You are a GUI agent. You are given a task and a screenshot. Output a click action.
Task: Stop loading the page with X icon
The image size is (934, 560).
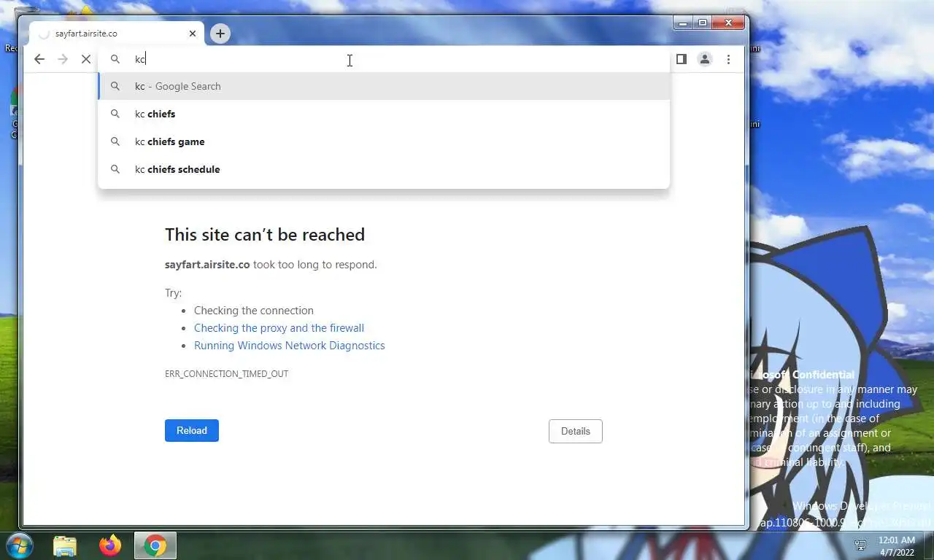coord(86,59)
